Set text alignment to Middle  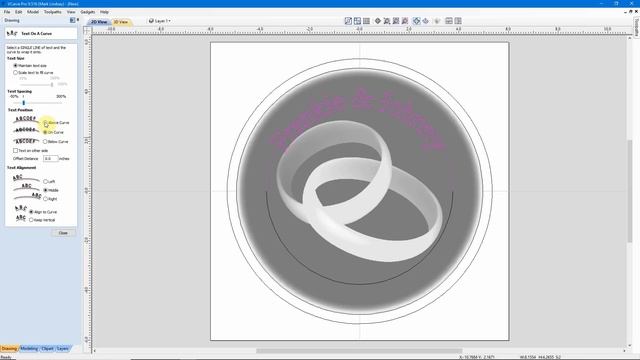(46, 190)
